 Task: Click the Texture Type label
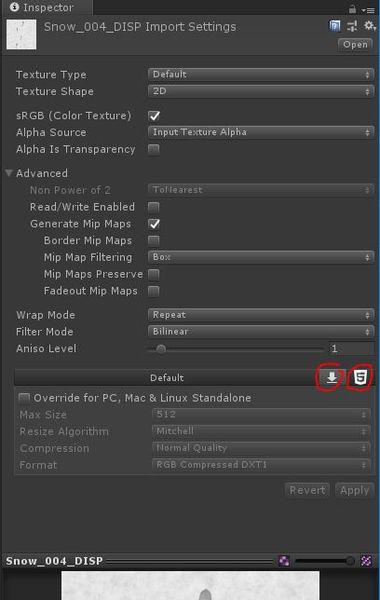[x=51, y=75]
